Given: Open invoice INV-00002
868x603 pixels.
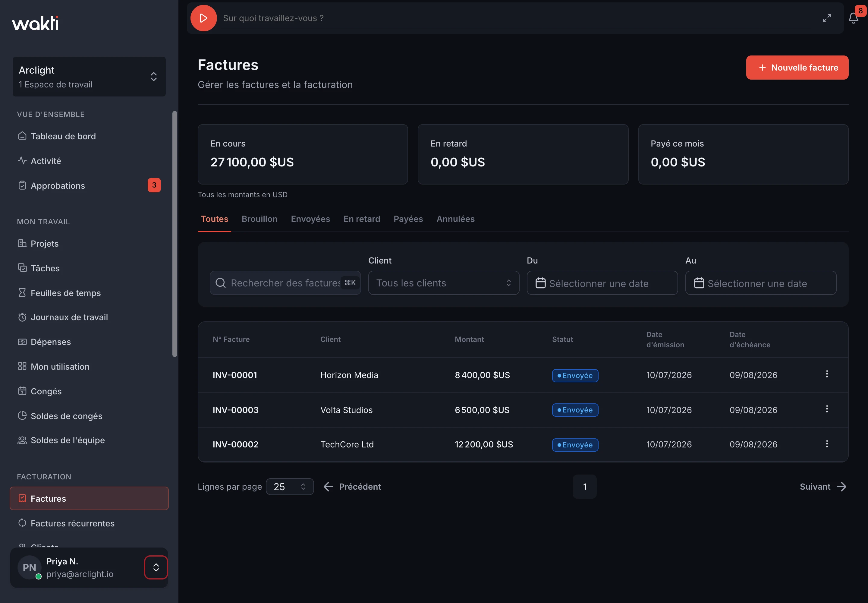Looking at the screenshot, I should [236, 445].
